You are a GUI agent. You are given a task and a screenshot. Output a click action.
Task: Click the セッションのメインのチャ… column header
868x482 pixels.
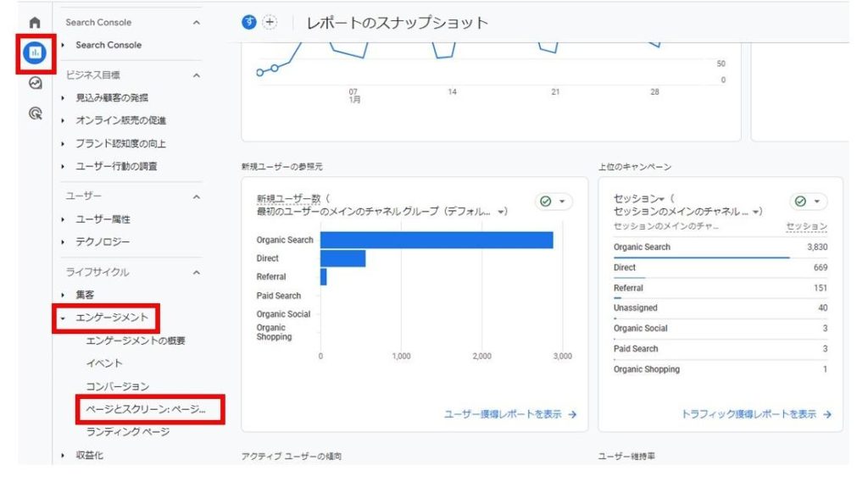point(666,226)
